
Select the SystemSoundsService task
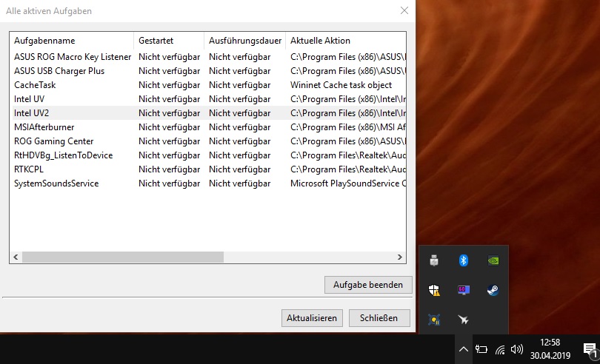pos(56,183)
